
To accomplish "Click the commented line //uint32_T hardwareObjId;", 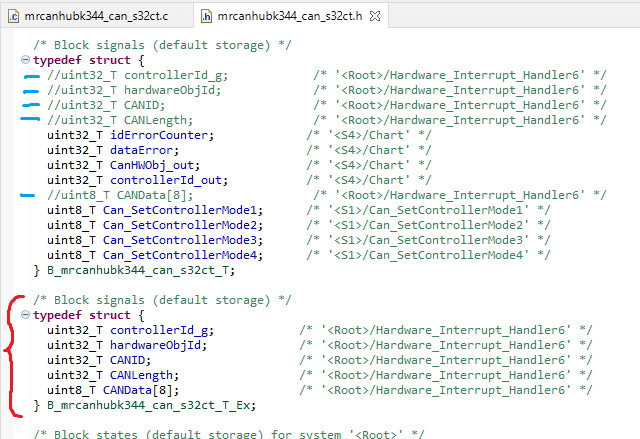I will tap(134, 90).
